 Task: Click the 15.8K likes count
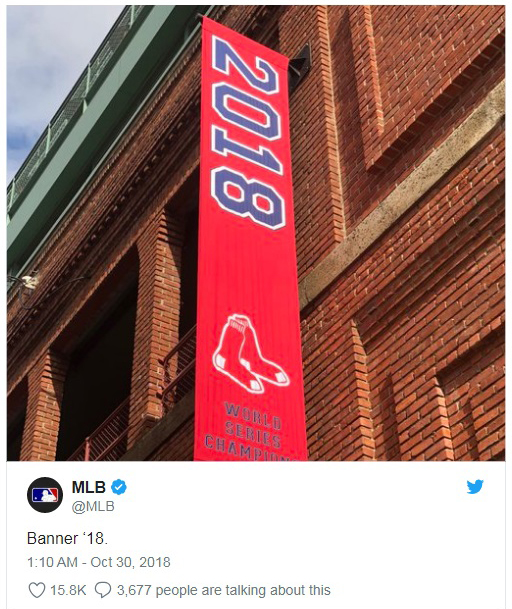tap(68, 590)
